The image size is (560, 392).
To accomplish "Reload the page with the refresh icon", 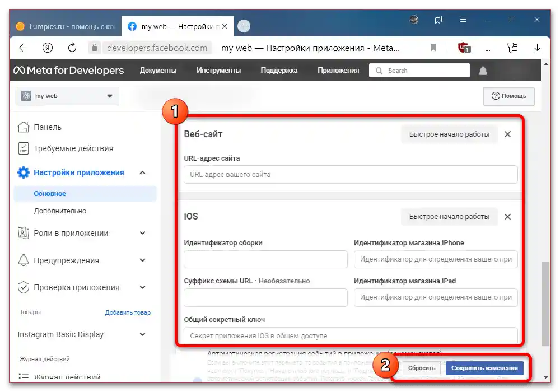I will [72, 48].
